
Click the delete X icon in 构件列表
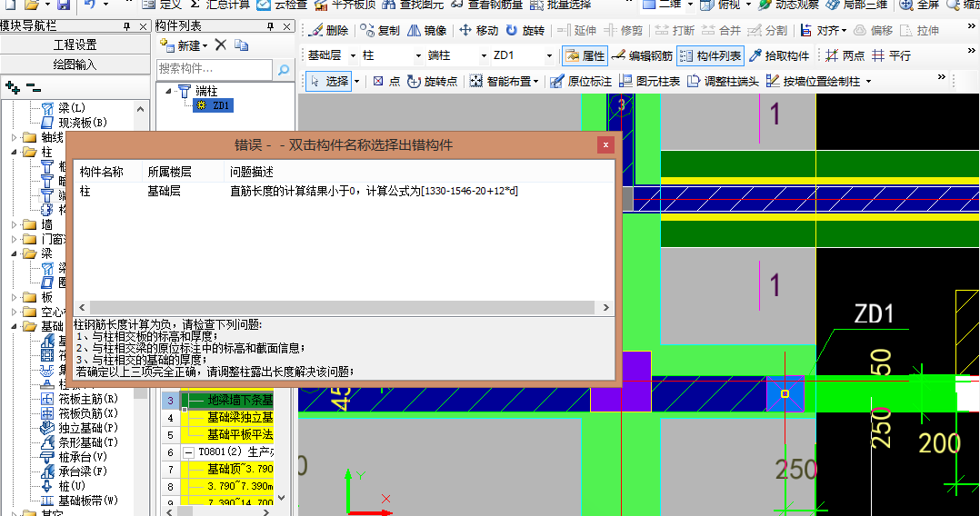click(221, 45)
